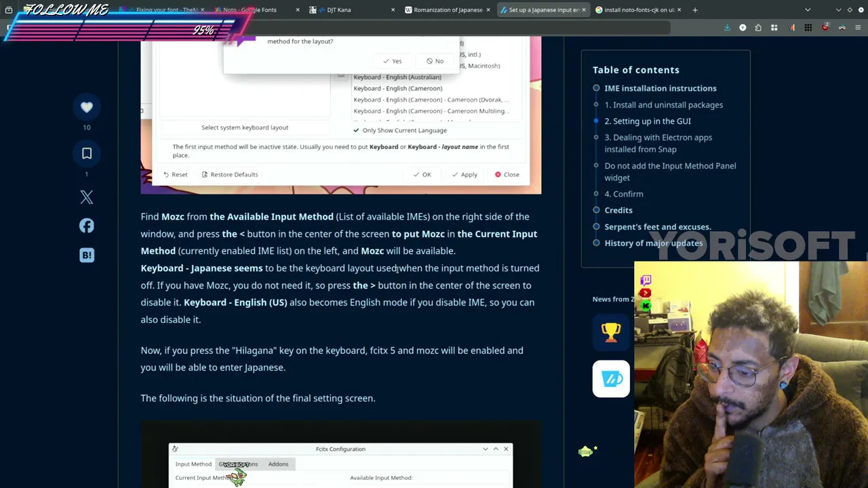Click the like count "10"

pyautogui.click(x=87, y=127)
